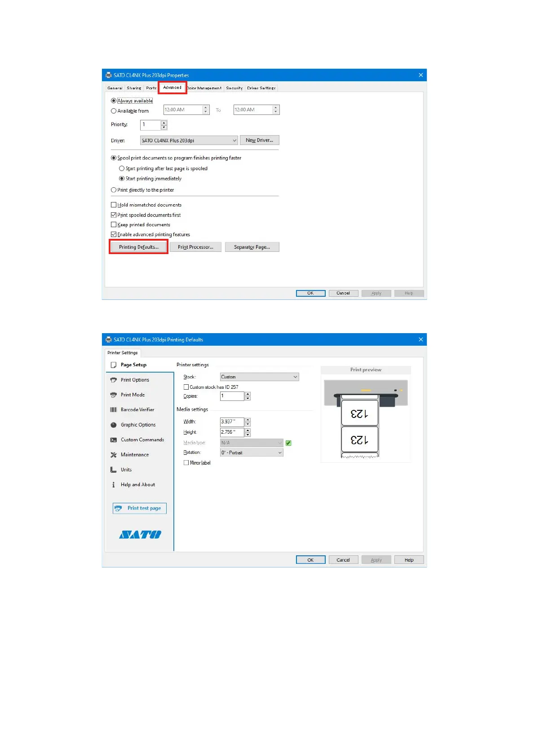Click Help in Printing Defaults dialog

(409, 560)
